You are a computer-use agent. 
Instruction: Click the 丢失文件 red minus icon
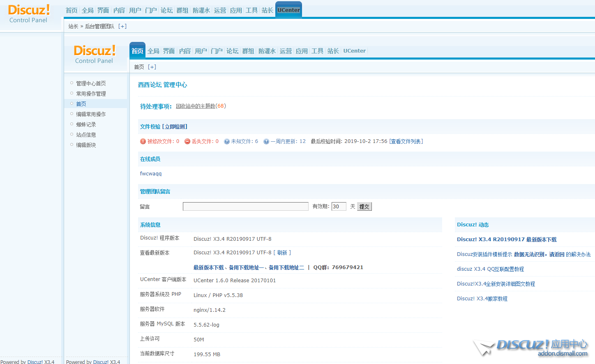[x=187, y=141]
